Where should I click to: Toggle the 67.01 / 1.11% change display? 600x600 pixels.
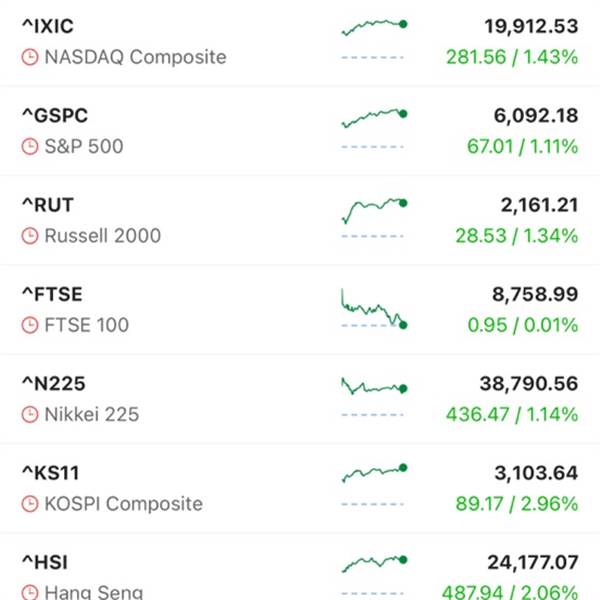coord(522,147)
